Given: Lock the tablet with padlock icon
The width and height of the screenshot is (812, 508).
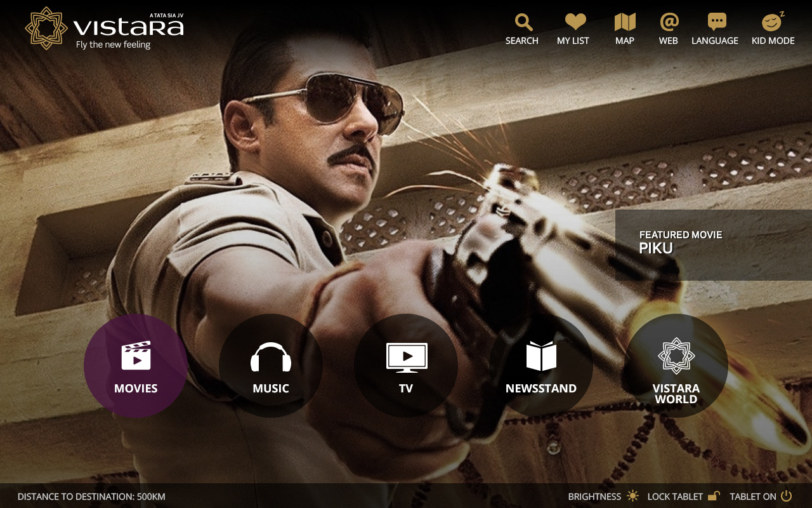Looking at the screenshot, I should [x=714, y=496].
